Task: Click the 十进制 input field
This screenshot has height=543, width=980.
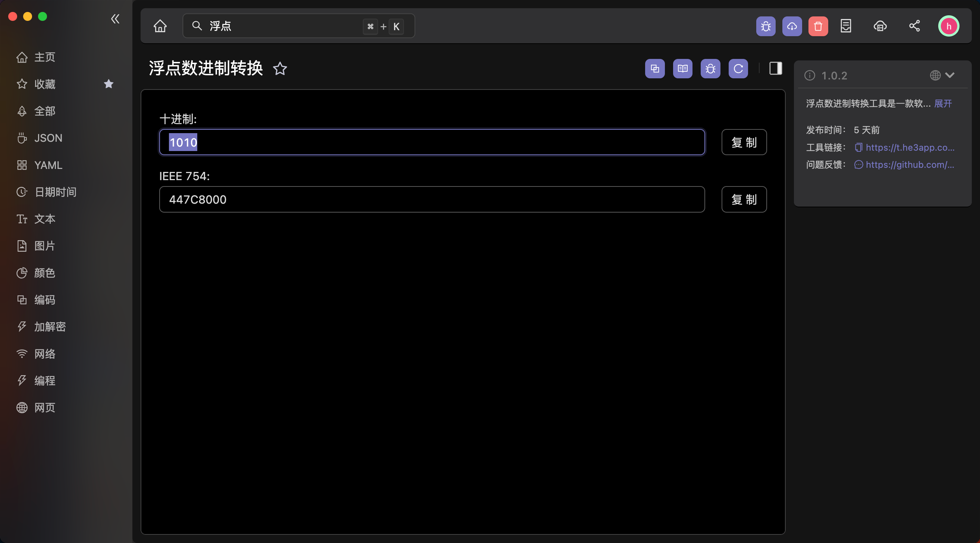Action: 431,142
